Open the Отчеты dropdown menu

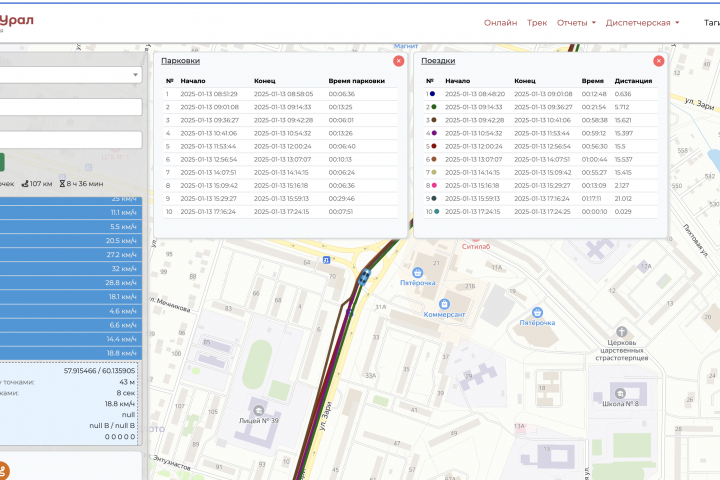click(x=576, y=23)
